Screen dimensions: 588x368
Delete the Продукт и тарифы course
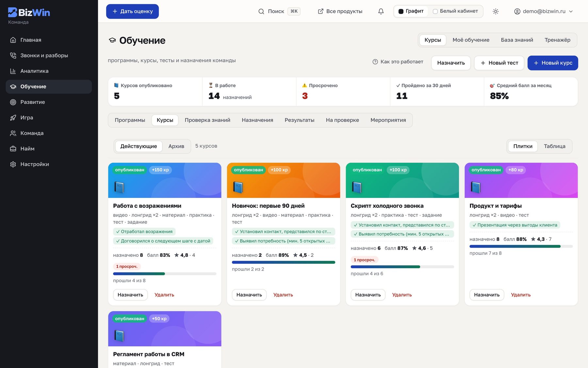click(x=521, y=295)
